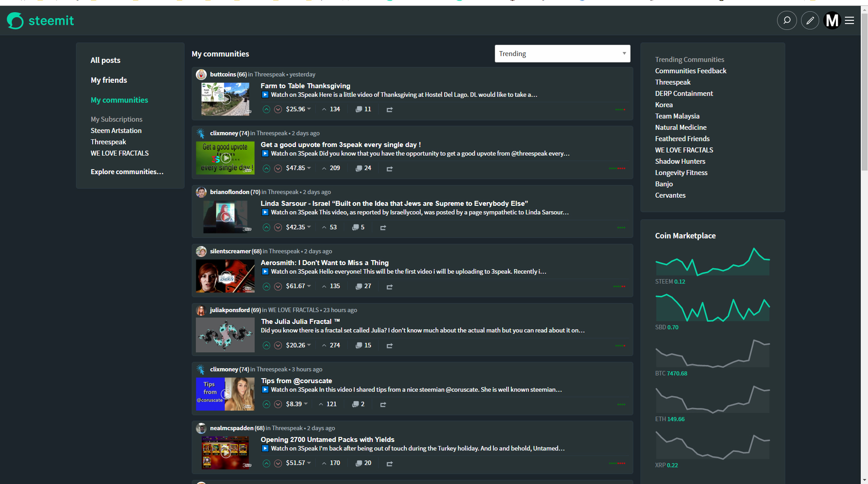868x484 pixels.
Task: Downvote the Aerosmith post
Action: pos(278,286)
